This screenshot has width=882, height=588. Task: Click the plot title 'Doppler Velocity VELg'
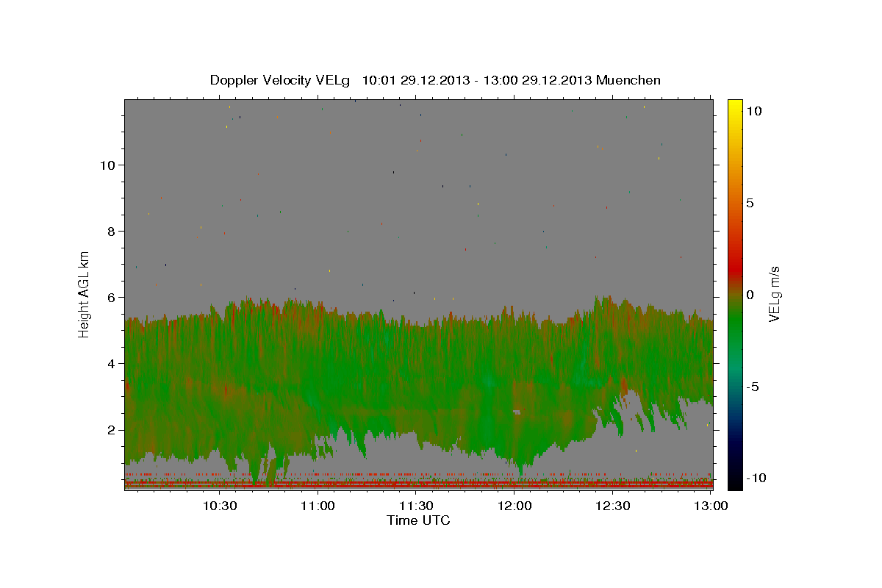(281, 80)
